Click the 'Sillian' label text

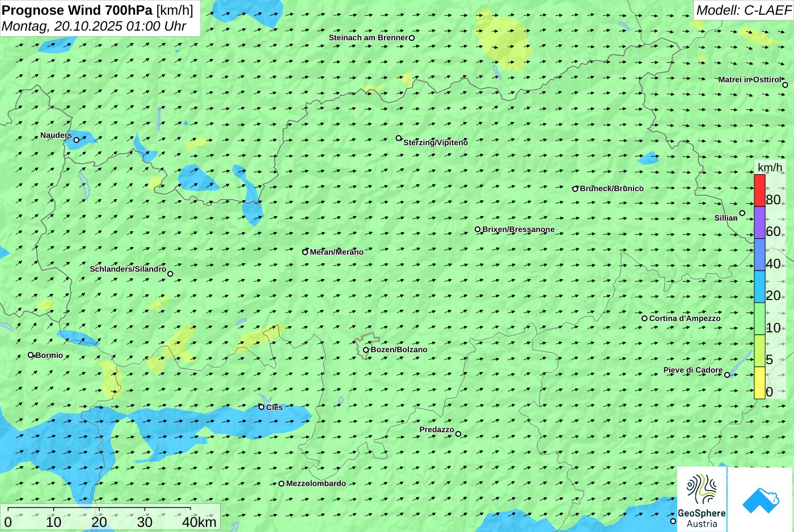[x=726, y=218]
